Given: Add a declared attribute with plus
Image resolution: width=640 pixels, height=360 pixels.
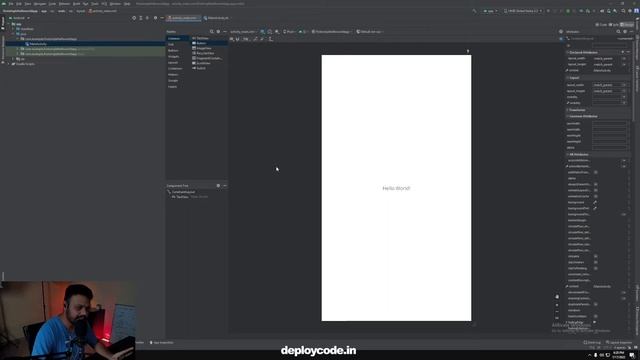Looking at the screenshot, I should (x=622, y=52).
